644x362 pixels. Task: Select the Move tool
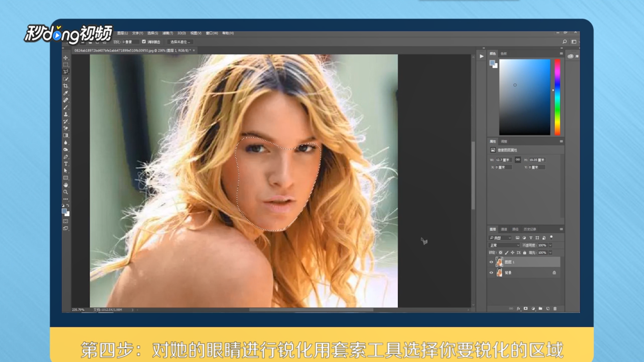66,58
